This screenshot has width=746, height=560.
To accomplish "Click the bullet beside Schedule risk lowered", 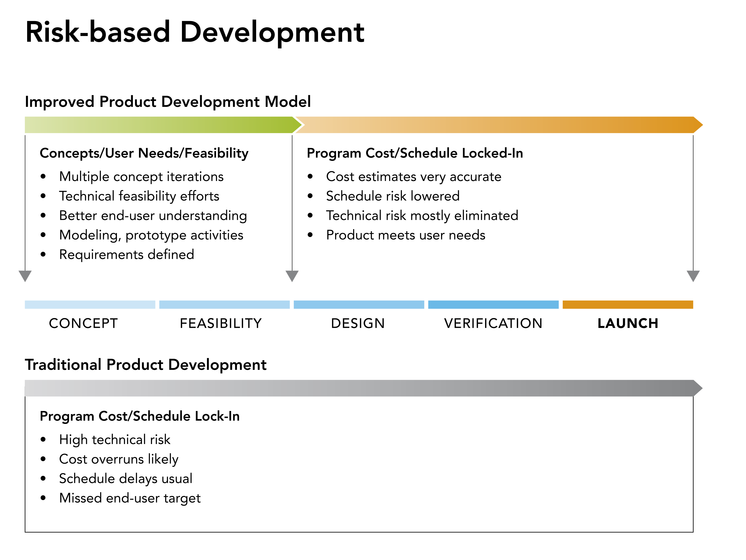I will coord(310,196).
